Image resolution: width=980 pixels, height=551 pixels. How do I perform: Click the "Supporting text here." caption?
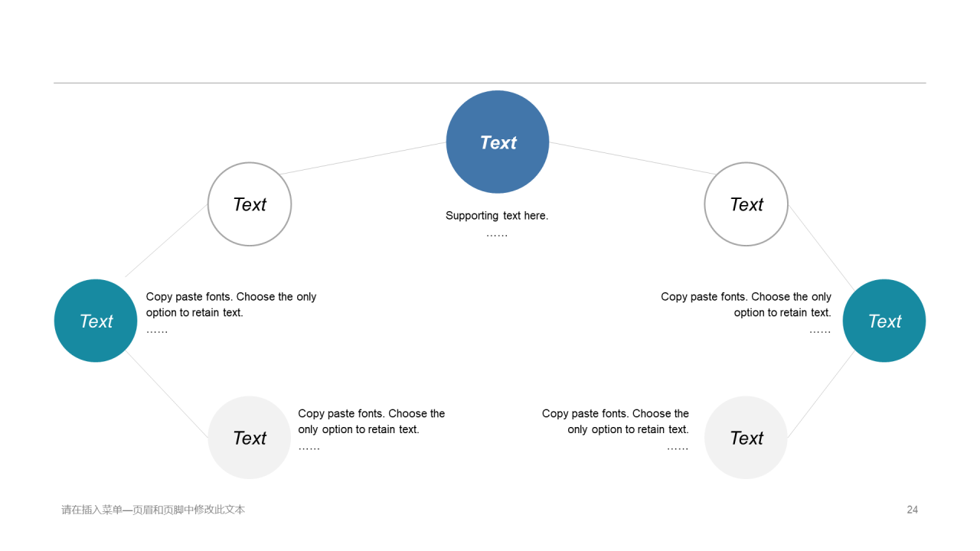(497, 216)
